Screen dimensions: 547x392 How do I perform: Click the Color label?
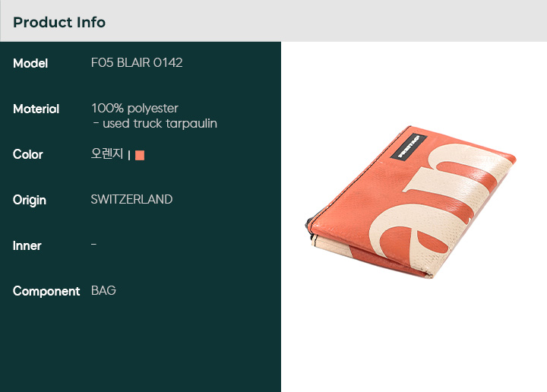tap(28, 154)
